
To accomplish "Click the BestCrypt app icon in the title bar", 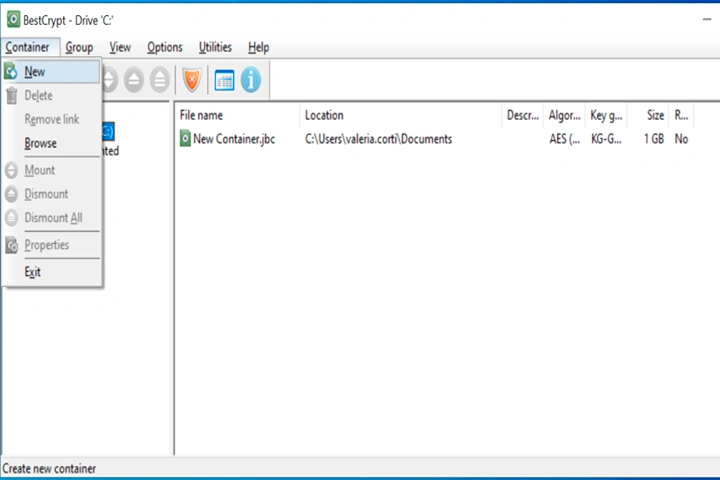I will point(13,20).
